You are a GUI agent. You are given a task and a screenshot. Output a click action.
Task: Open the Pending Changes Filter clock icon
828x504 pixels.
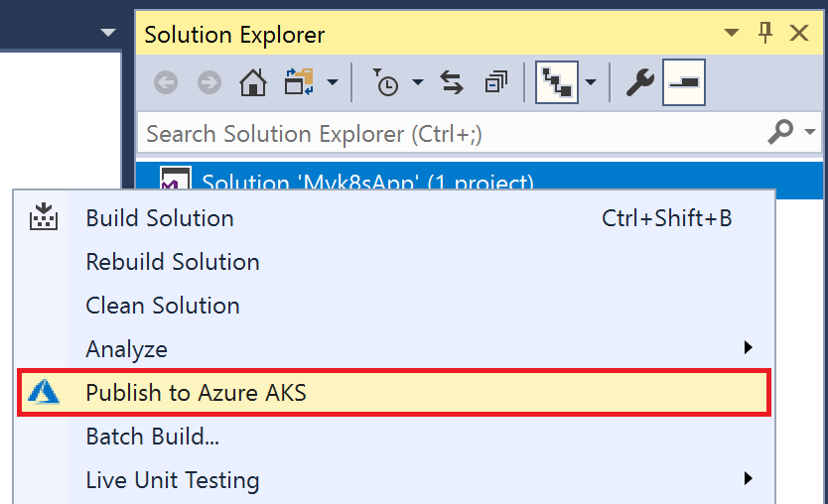click(386, 82)
